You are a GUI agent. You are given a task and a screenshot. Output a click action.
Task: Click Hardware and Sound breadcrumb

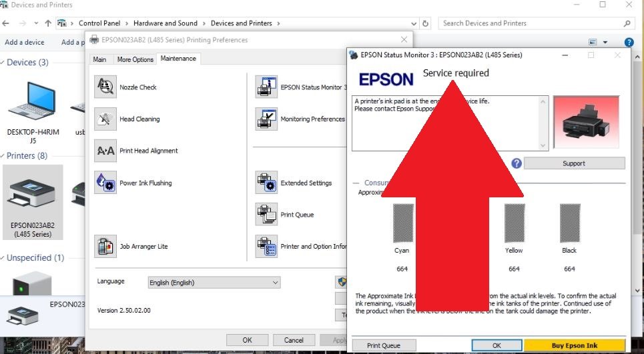pos(166,23)
